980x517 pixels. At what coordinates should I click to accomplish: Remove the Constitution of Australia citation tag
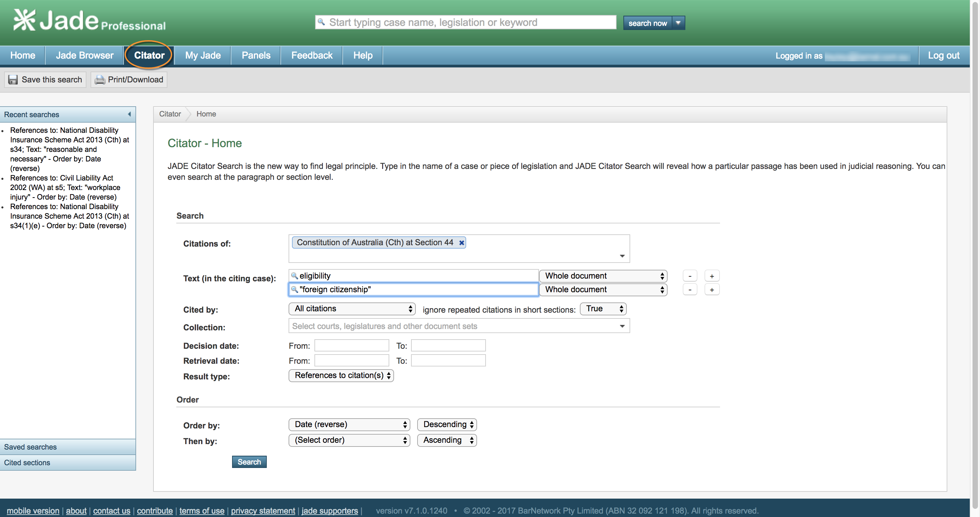pos(461,243)
